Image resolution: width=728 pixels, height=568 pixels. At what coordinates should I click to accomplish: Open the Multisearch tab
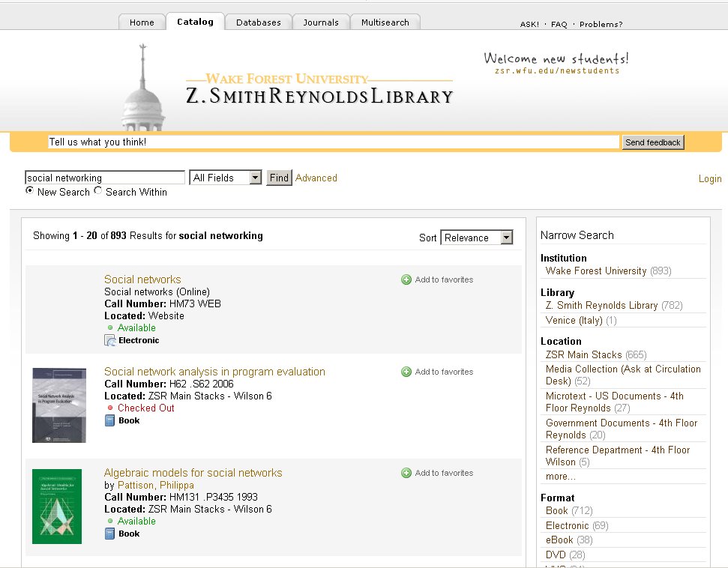(385, 22)
